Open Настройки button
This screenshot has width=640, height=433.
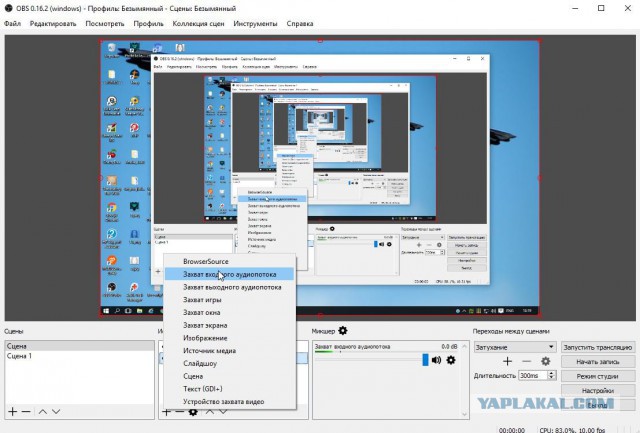pos(598,391)
